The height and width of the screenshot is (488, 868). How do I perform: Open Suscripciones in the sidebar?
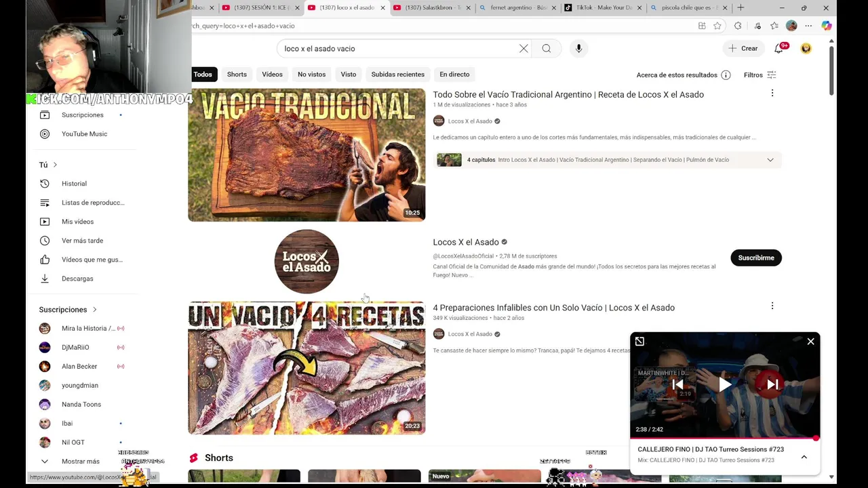[82, 115]
